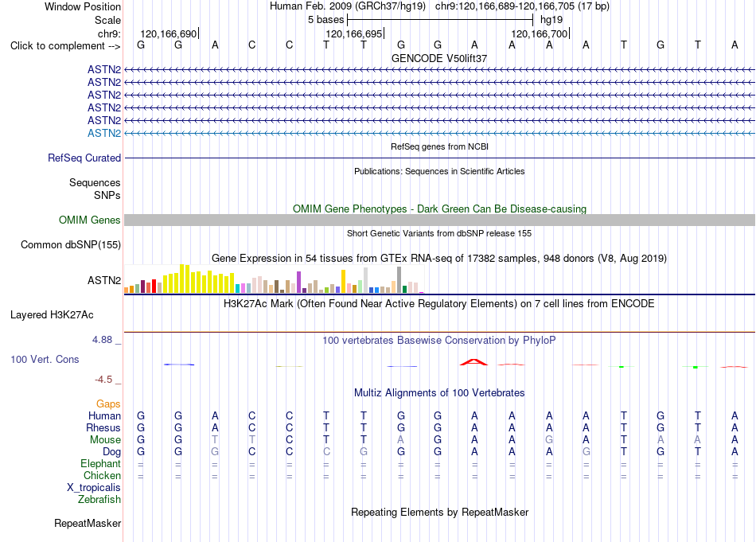Open the RefSeq Curated track label
This screenshot has height=542, width=756.
tap(84, 158)
